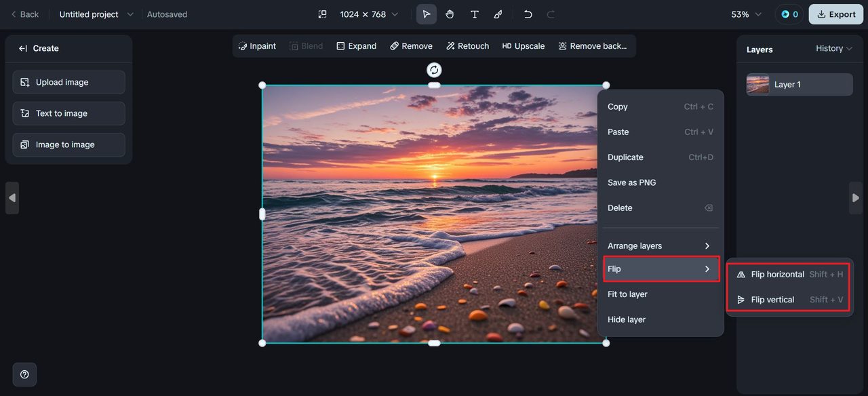This screenshot has width=868, height=396.
Task: Select Paste from the context menu
Action: (660, 132)
